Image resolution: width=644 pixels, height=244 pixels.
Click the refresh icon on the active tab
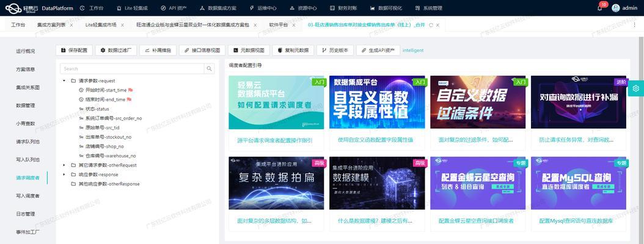(431, 25)
